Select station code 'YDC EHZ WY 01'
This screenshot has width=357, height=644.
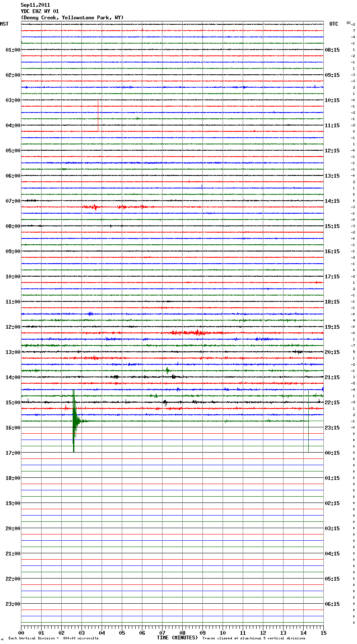coord(40,11)
